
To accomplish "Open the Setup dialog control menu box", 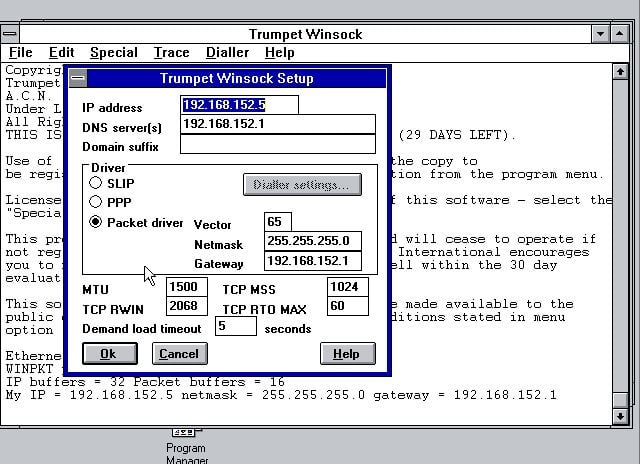I will point(78,78).
